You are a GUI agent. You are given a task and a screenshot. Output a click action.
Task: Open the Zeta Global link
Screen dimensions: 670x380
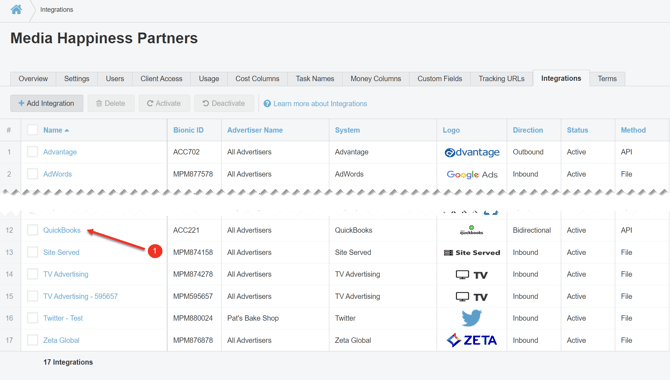tap(61, 340)
